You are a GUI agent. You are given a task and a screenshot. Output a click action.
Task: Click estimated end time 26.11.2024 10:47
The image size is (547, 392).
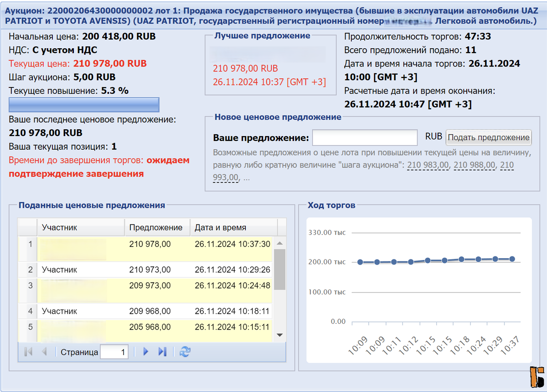pyautogui.click(x=408, y=104)
